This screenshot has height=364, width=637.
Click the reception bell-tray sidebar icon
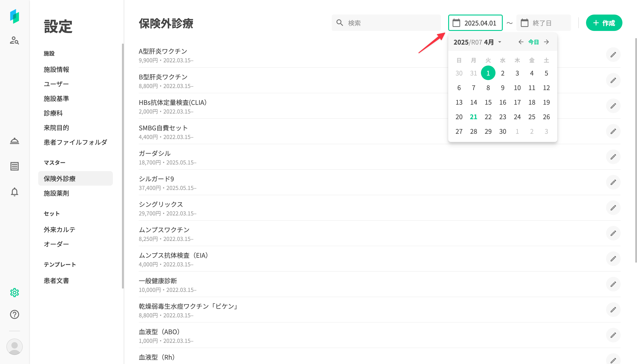pyautogui.click(x=14, y=141)
